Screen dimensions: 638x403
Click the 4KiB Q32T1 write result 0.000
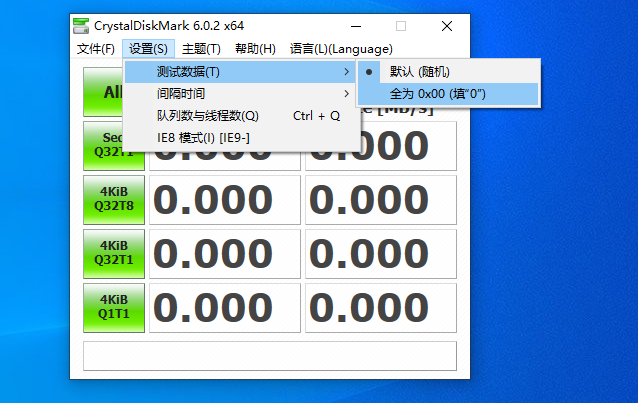pyautogui.click(x=381, y=254)
